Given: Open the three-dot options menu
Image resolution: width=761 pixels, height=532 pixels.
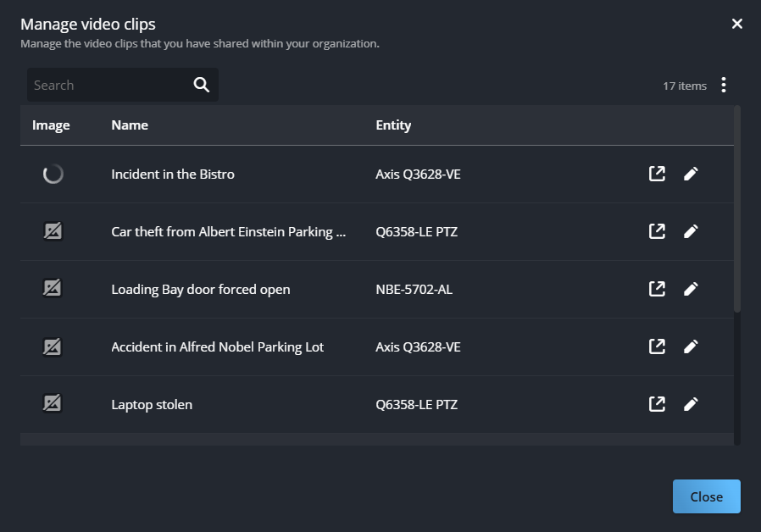Looking at the screenshot, I should click(x=725, y=85).
